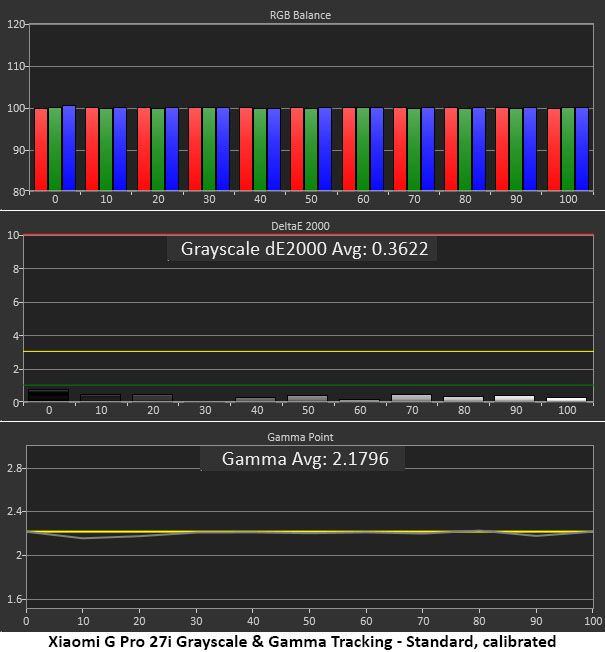
Task: Click the red bar at 20 in RGB Balance
Action: (x=144, y=149)
